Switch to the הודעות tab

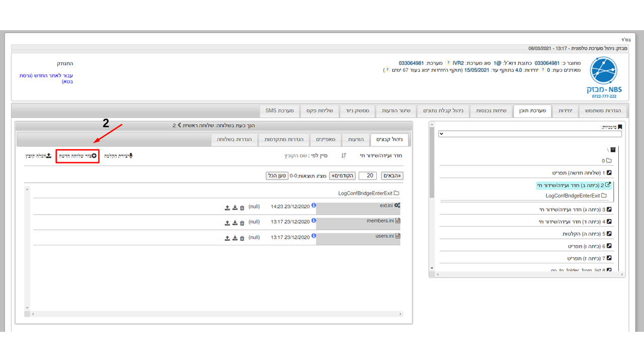point(356,139)
